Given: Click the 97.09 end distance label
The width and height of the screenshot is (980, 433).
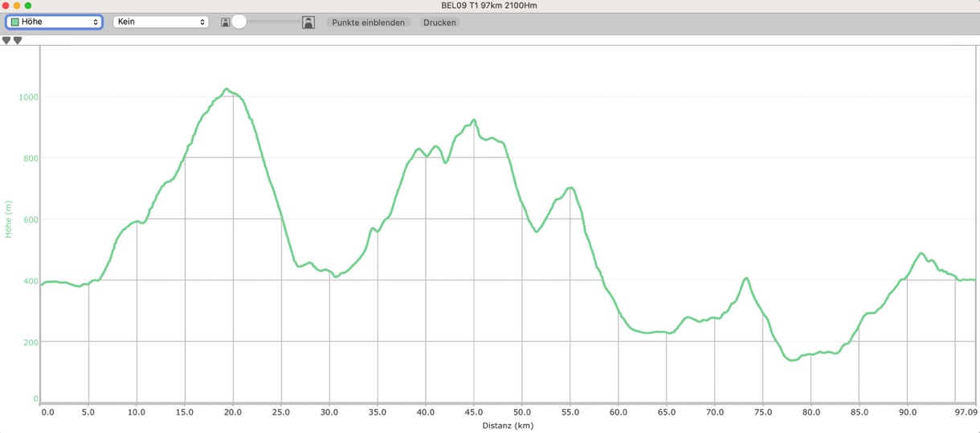Looking at the screenshot, I should (966, 412).
